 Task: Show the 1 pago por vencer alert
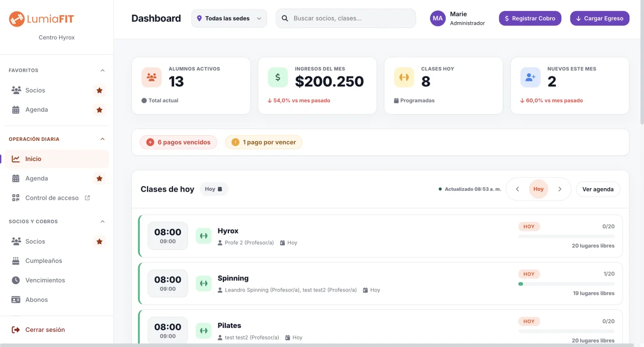264,142
